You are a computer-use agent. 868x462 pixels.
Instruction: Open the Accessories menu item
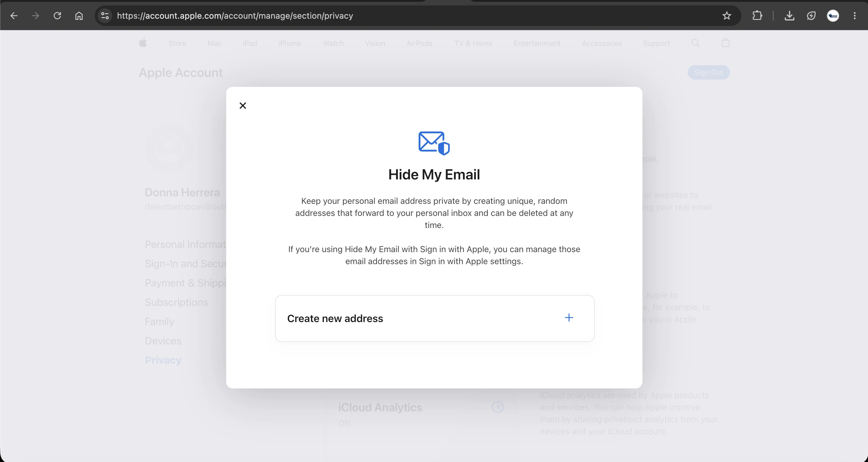(x=601, y=43)
